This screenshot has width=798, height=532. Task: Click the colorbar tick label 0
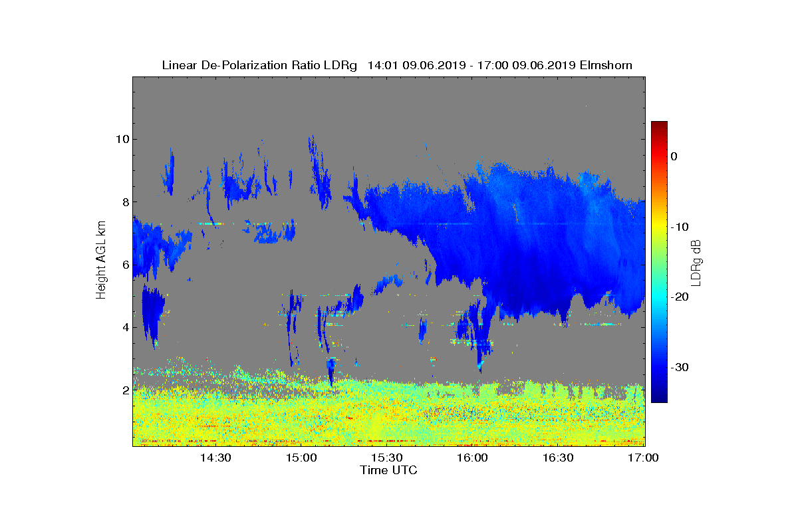coord(674,156)
